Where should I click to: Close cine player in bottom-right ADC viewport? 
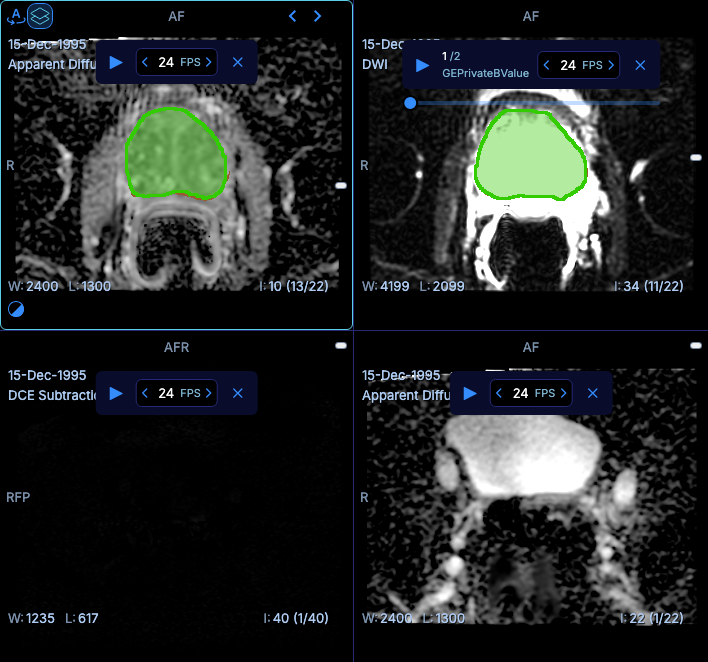(x=593, y=393)
